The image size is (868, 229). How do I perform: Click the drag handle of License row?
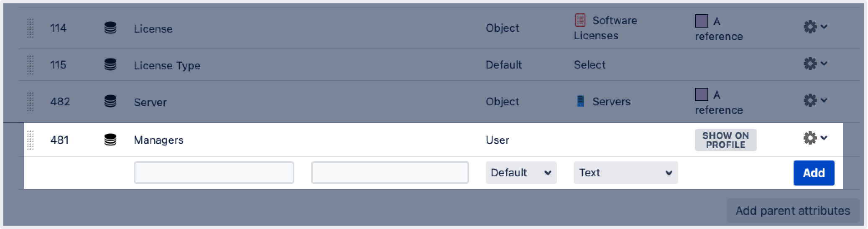coord(30,28)
